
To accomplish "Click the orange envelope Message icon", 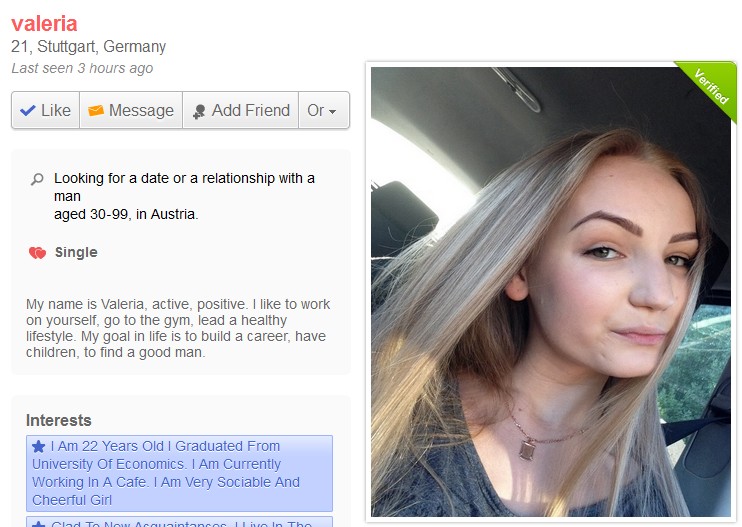I will (96, 110).
